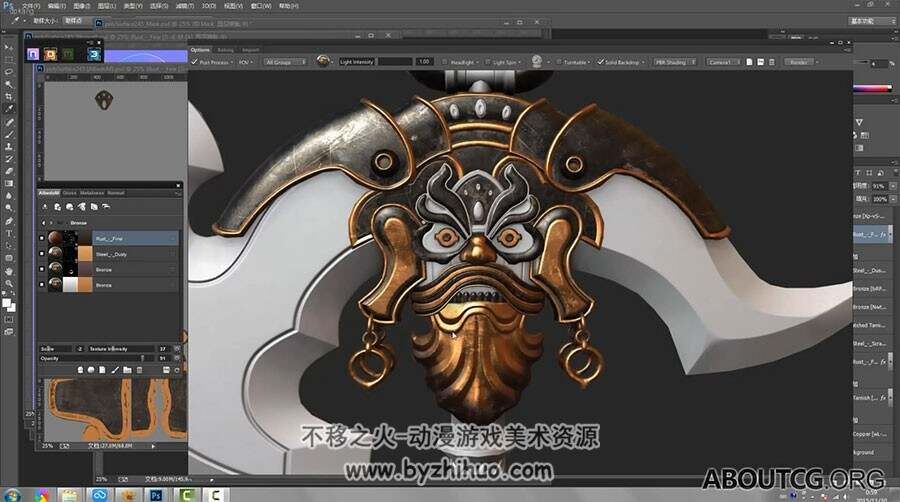Click the Steel_-_Dusty orange color swatch
This screenshot has width=900, height=502.
[85, 254]
